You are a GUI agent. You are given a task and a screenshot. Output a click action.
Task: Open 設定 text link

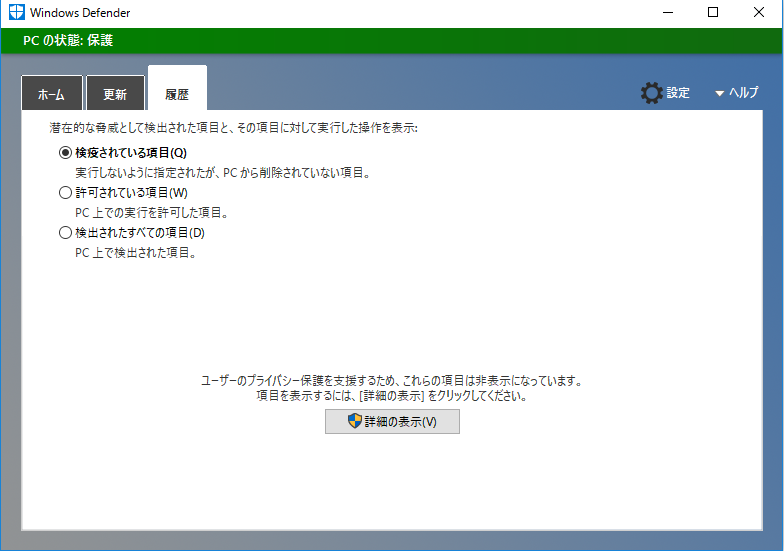pos(678,93)
